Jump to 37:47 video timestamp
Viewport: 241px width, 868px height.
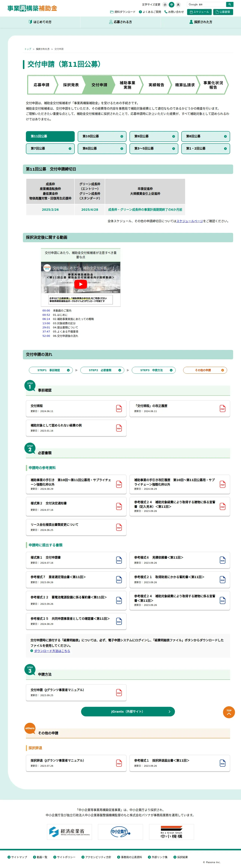(46, 332)
